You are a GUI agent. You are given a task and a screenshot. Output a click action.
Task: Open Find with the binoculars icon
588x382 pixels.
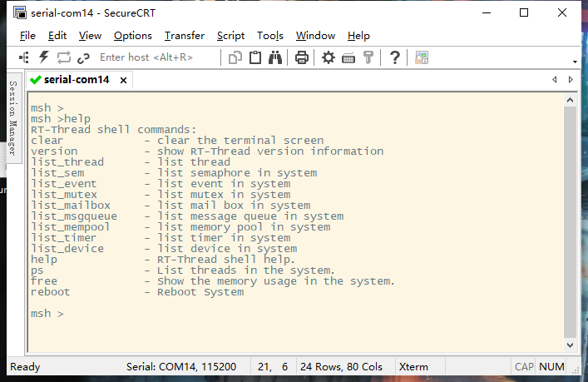[275, 57]
